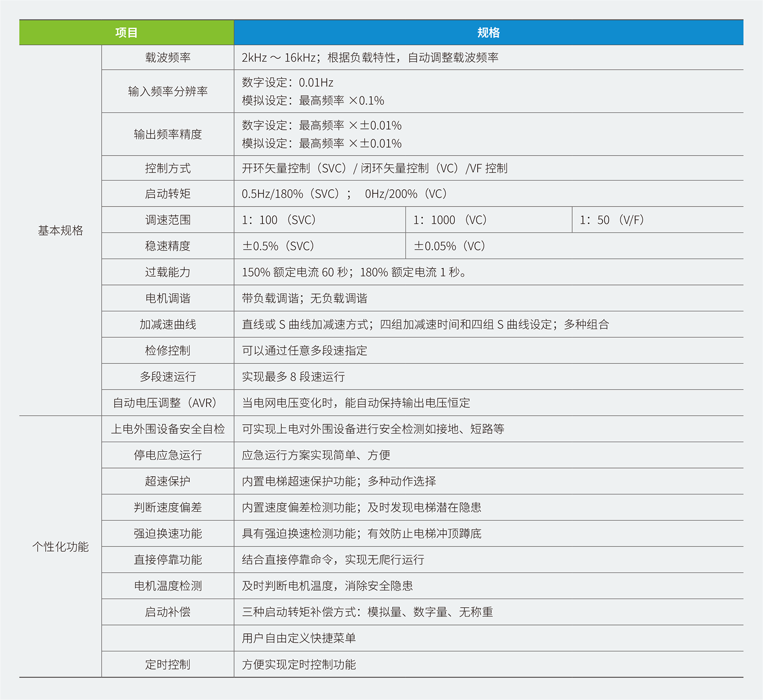The height and width of the screenshot is (700, 763).
Task: Select the 基本规格 category cell
Action: click(61, 230)
